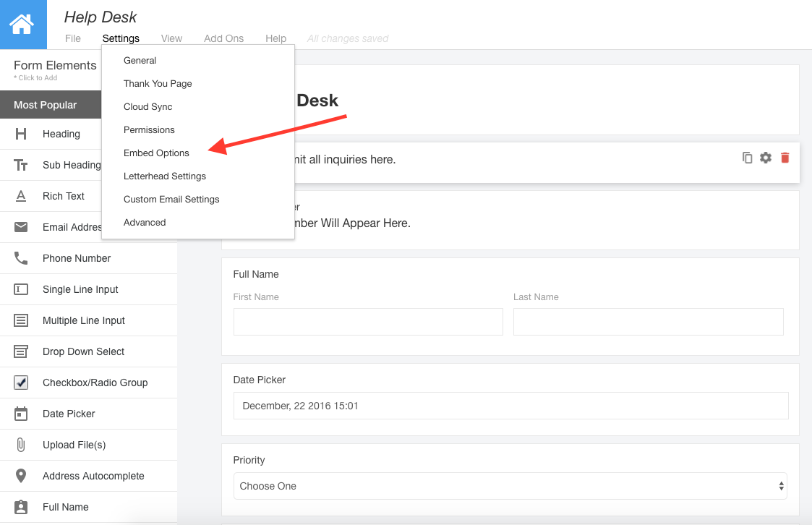Select the Sub Heading element icon
812x525 pixels.
point(21,165)
